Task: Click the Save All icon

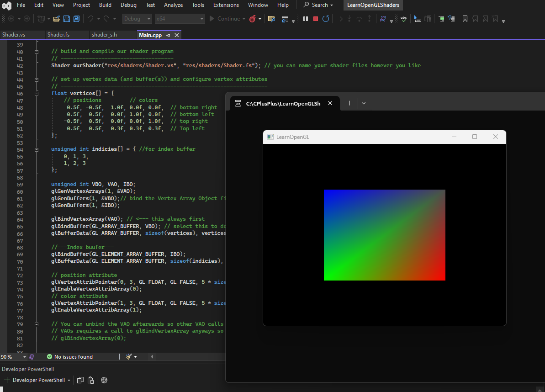Action: tap(76, 19)
